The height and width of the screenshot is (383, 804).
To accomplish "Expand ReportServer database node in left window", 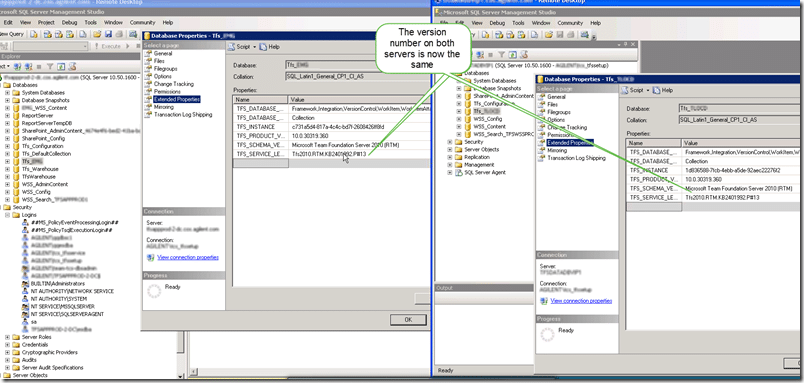I will click(7, 116).
